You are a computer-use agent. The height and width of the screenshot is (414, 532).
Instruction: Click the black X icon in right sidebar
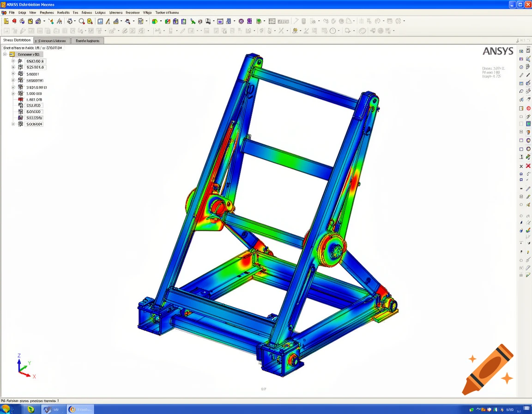[x=521, y=166]
